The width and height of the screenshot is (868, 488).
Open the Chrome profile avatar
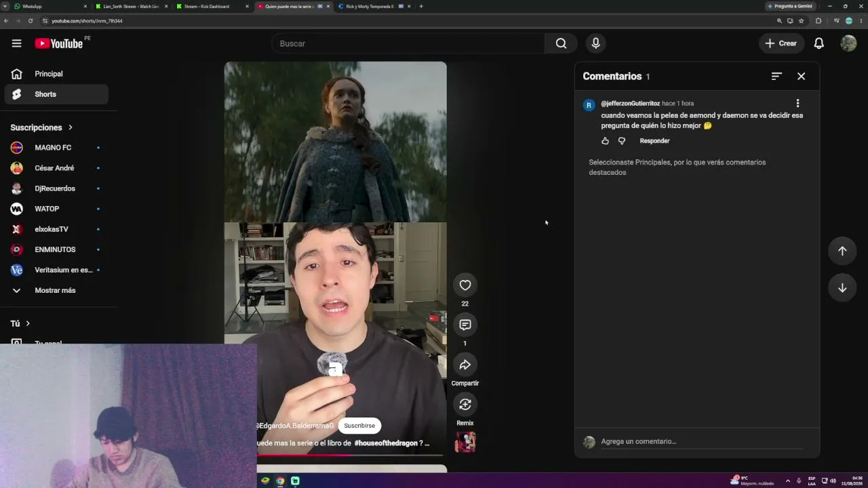[849, 21]
